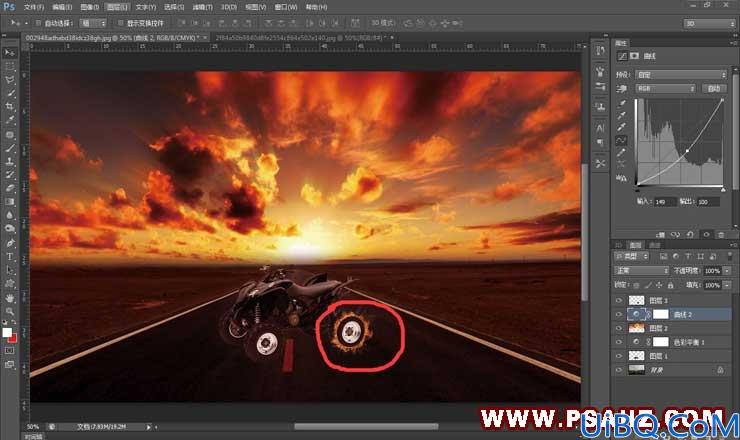Click the layer mask icon in Properties header
This screenshot has height=440, width=740.
pos(634,56)
